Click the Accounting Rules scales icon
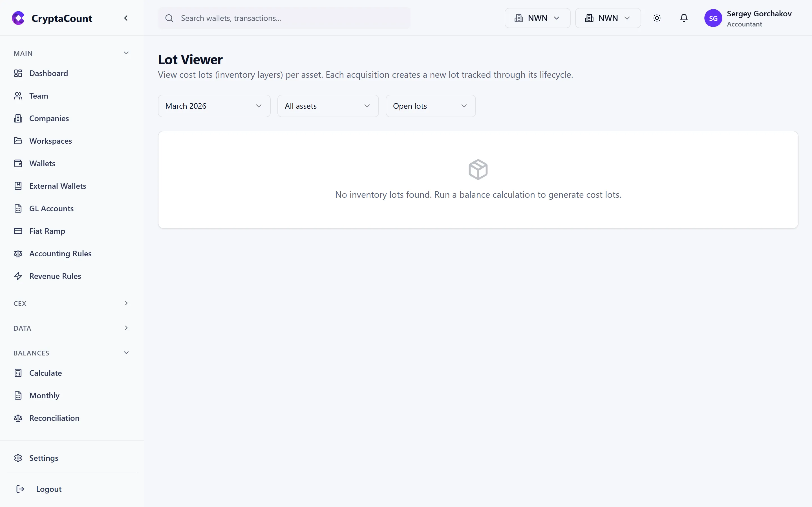Image resolution: width=812 pixels, height=507 pixels. coord(18,253)
